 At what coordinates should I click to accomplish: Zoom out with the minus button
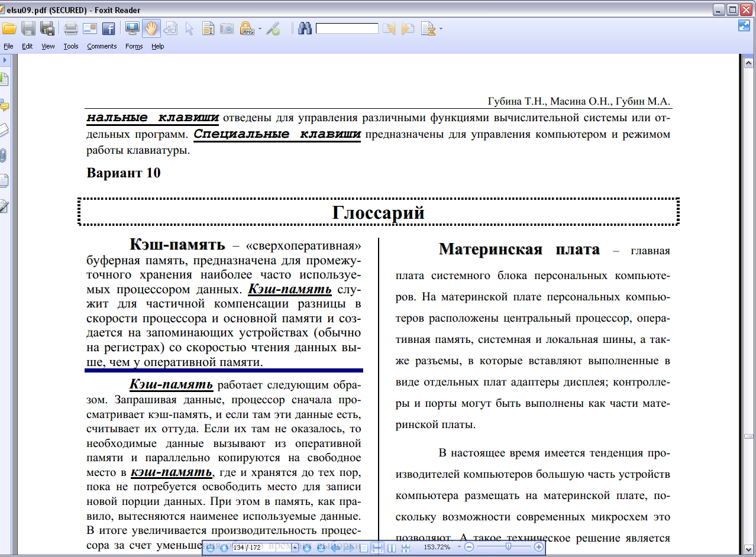[x=469, y=548]
